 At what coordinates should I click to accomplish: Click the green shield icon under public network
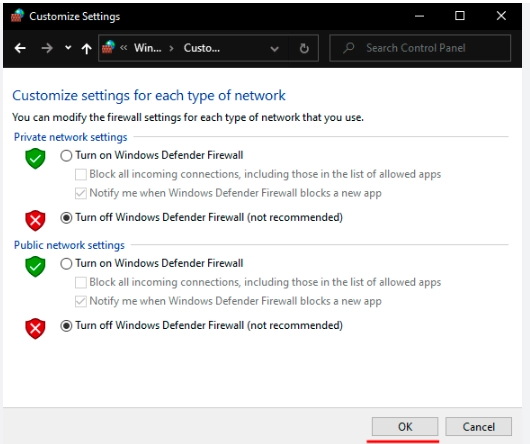(x=35, y=266)
